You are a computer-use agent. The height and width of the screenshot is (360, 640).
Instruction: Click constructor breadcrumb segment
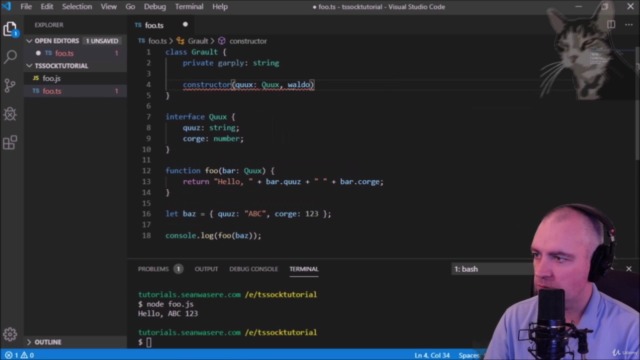[x=248, y=41]
